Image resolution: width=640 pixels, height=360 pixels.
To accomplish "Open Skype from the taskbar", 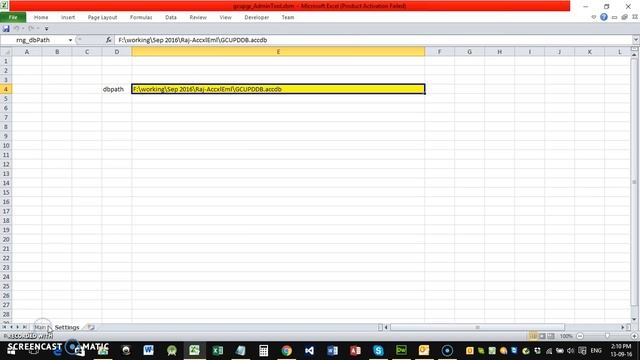I will click(378, 350).
